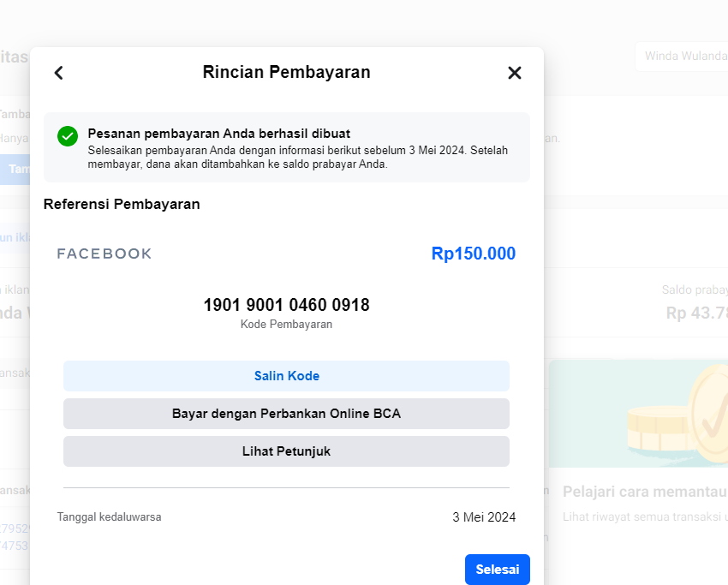Click Lihat riwayat semua transaksi text in background
Screen dimensions: 728x585
tap(646, 516)
